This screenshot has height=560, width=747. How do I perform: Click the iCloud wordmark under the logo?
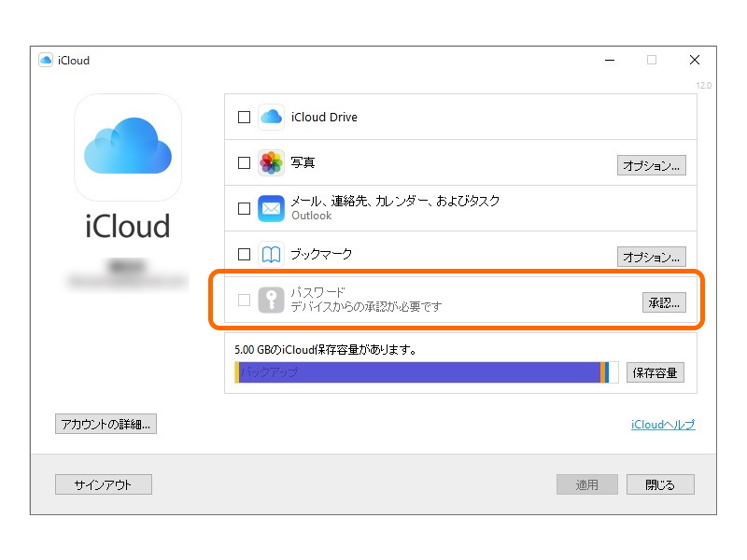(127, 226)
